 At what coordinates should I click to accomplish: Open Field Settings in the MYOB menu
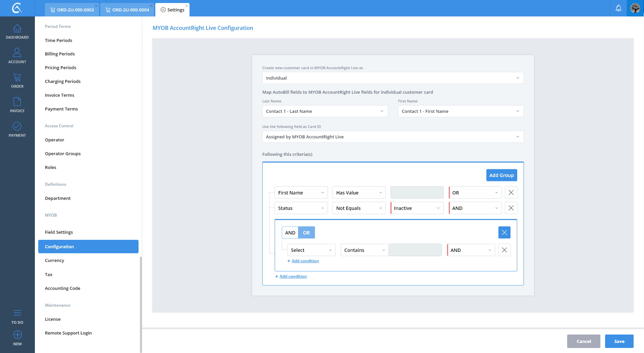[x=59, y=232]
